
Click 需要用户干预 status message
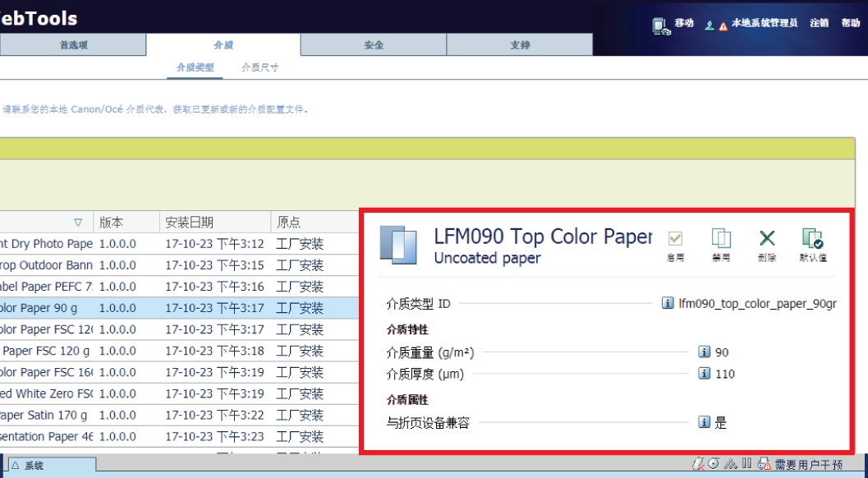(808, 465)
